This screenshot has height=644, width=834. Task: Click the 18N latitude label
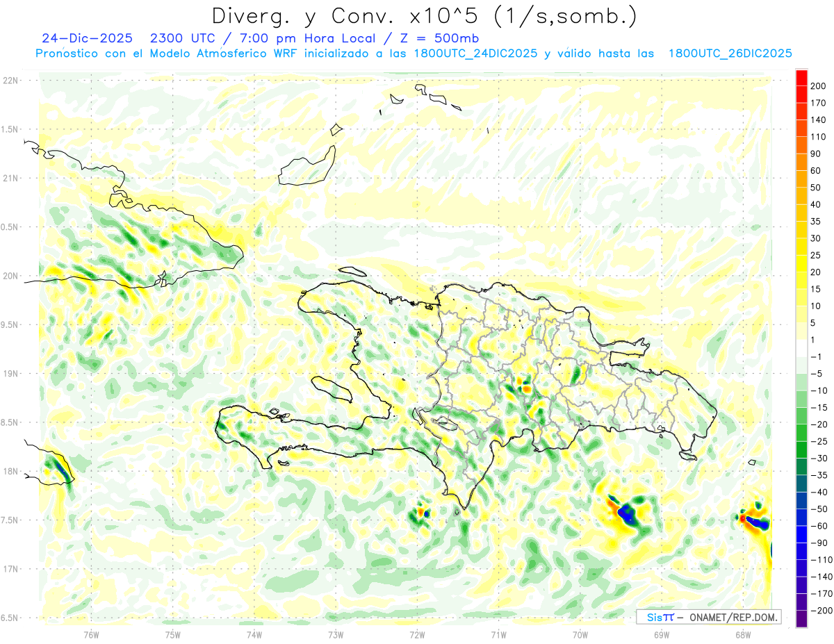coord(10,471)
